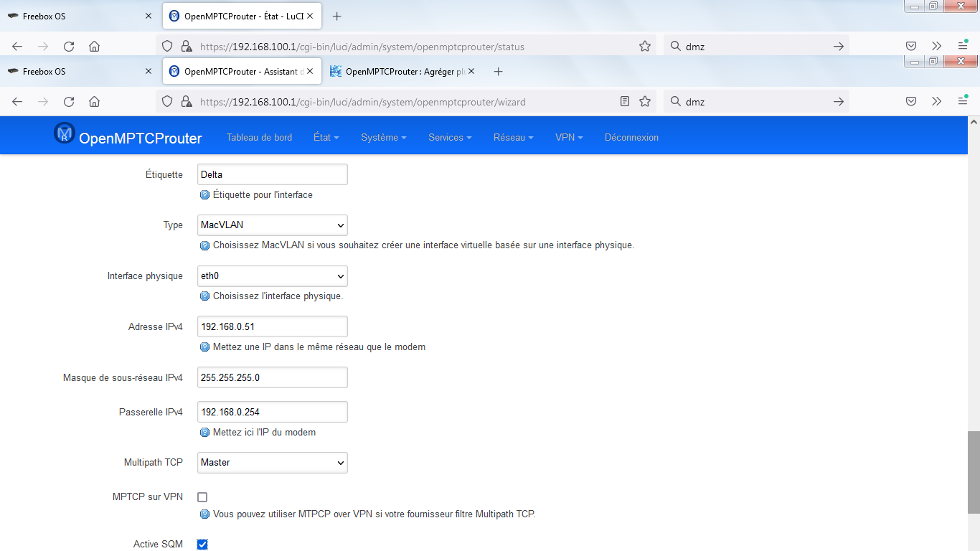Image resolution: width=980 pixels, height=551 pixels.
Task: Click the text 'Mettez une IP dans le même réseau que le modem'
Action: pyautogui.click(x=319, y=347)
